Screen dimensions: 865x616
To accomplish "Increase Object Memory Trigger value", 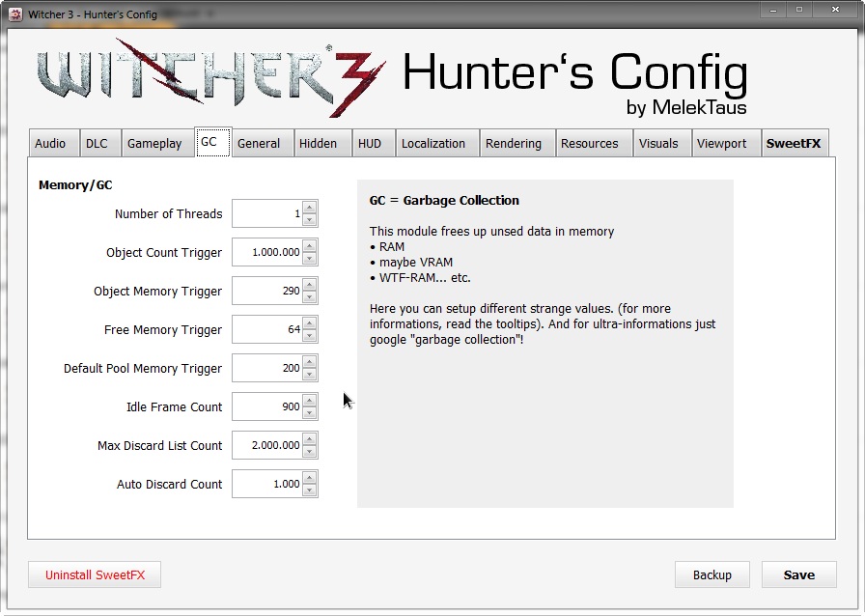I will pyautogui.click(x=309, y=285).
